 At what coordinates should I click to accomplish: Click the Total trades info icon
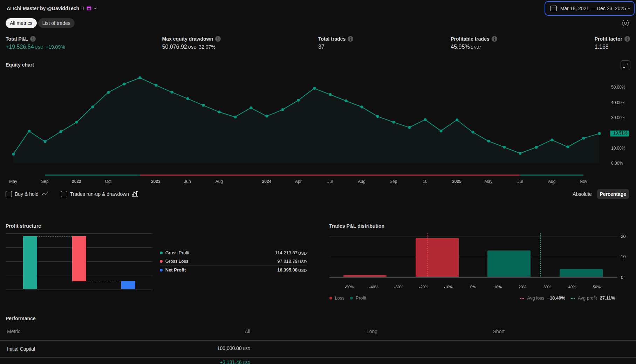click(350, 39)
